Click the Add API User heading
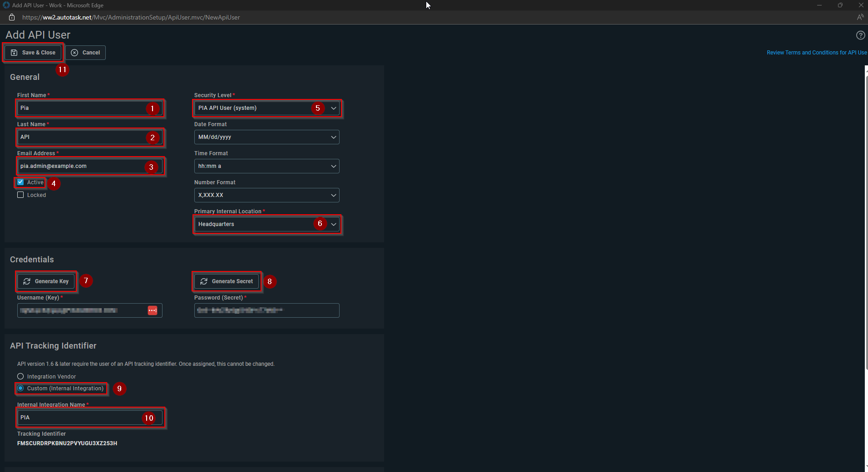Viewport: 868px width, 472px height. [x=38, y=35]
